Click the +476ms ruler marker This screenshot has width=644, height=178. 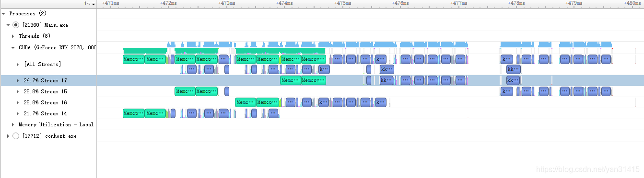coord(400,3)
